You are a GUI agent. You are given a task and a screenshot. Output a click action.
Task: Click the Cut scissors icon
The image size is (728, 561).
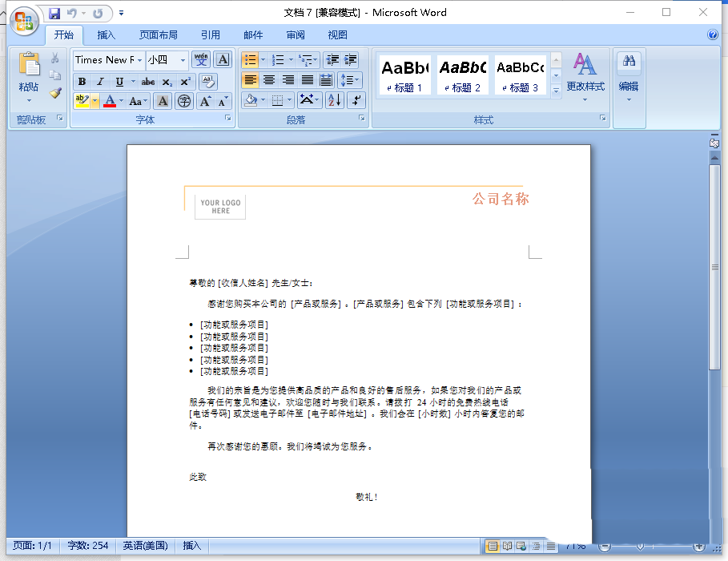[55, 59]
